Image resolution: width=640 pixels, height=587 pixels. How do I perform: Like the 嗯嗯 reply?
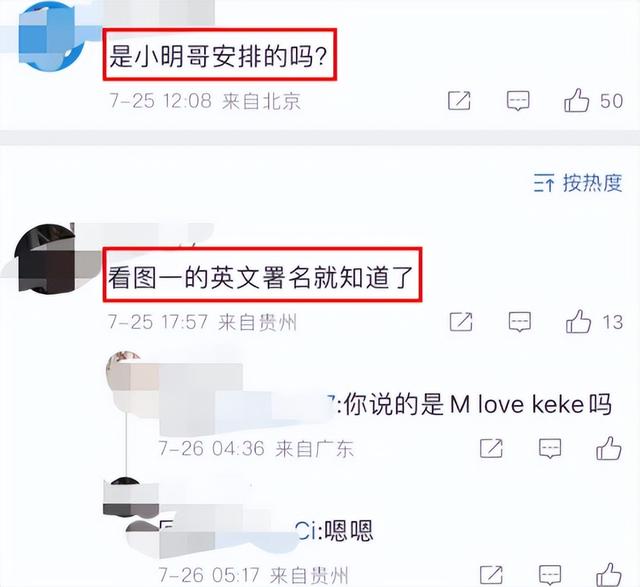(609, 575)
